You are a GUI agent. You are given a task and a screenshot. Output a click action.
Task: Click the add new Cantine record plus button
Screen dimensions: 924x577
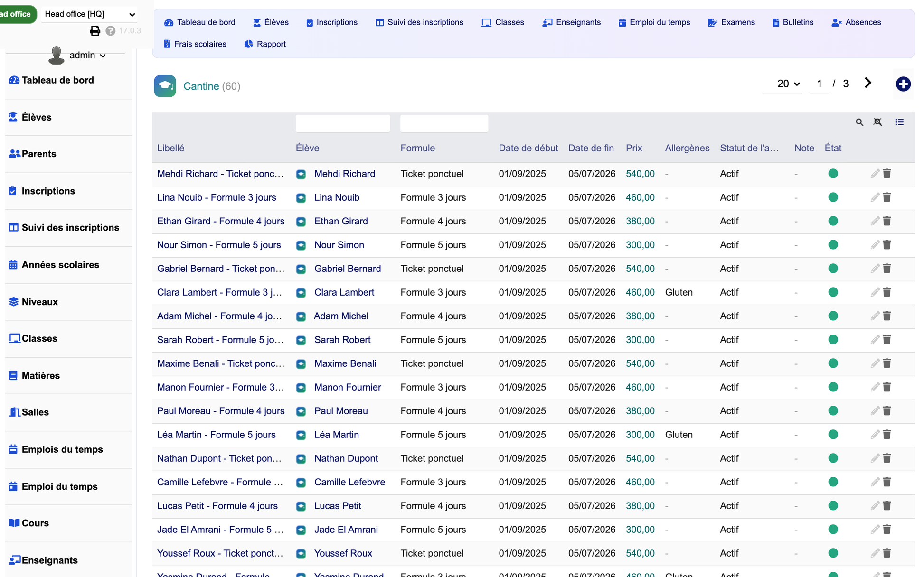[903, 84]
